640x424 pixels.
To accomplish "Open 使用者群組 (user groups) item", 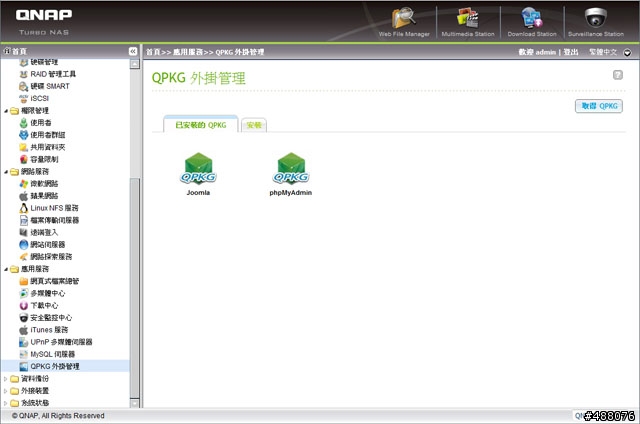I will click(x=47, y=135).
